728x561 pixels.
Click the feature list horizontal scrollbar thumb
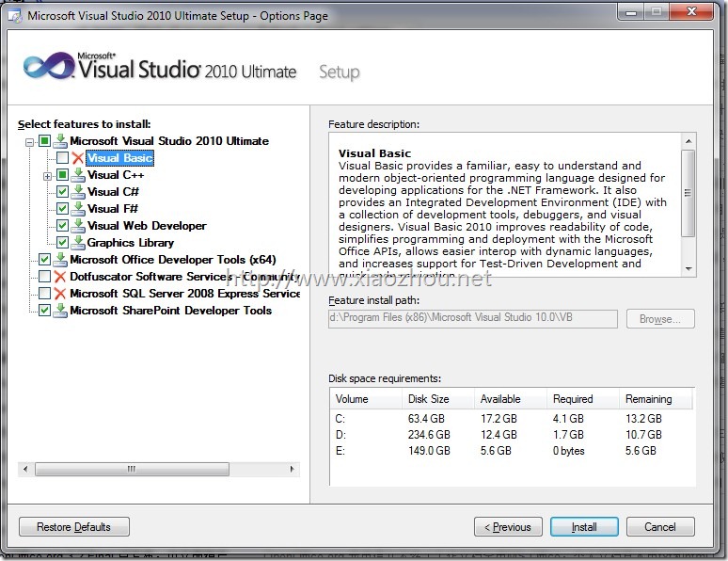[132, 469]
